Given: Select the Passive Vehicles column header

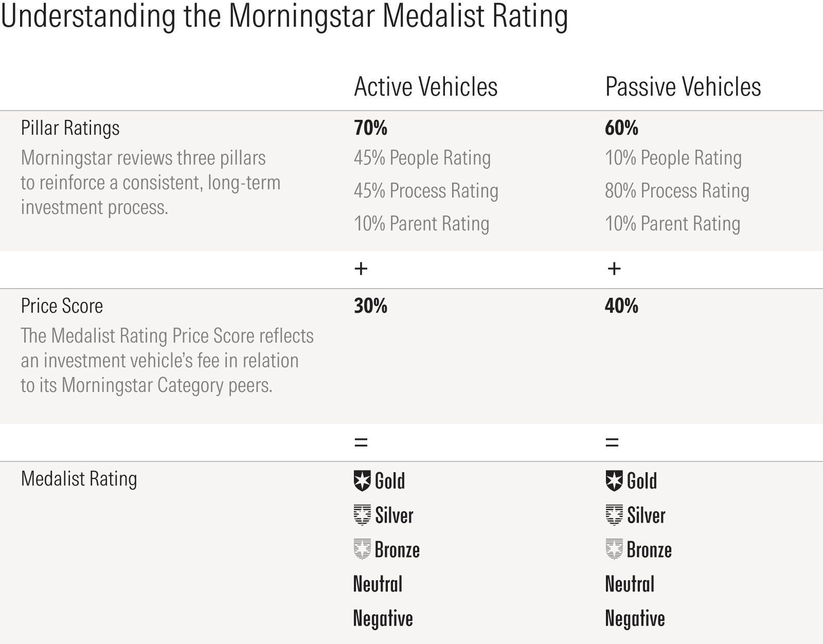Looking at the screenshot, I should [683, 86].
